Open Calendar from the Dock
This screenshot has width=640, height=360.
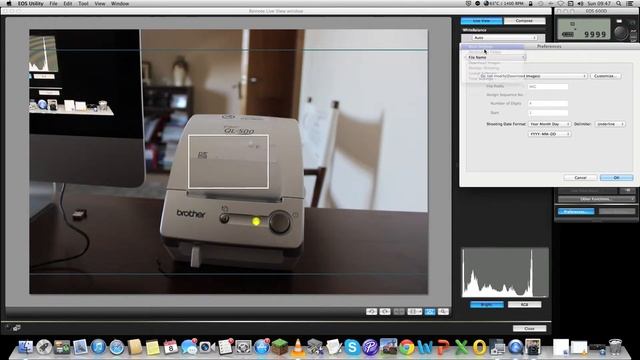point(171,347)
